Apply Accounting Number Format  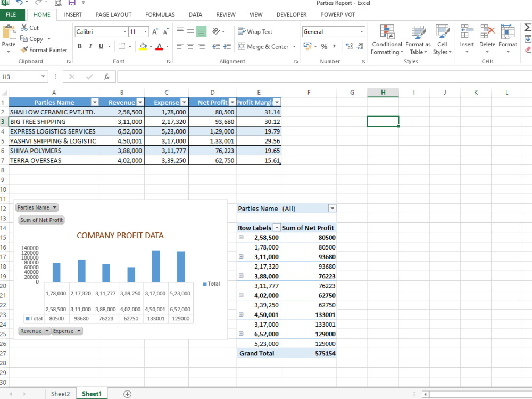coord(307,46)
